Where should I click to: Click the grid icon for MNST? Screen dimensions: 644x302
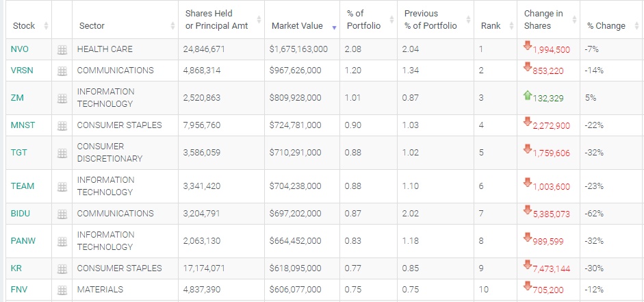[x=62, y=125]
